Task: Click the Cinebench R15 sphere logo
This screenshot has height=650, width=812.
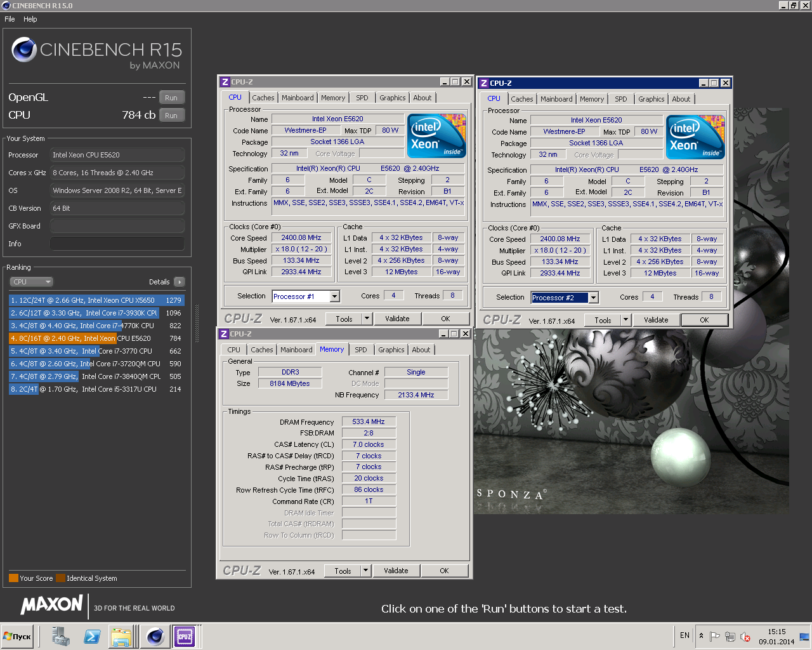Action: pyautogui.click(x=24, y=50)
